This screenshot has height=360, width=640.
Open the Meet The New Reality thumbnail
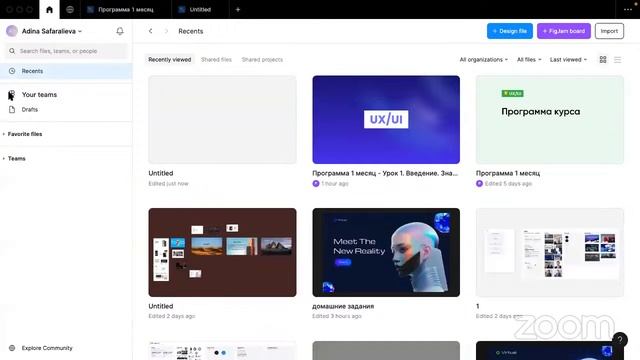click(x=386, y=252)
